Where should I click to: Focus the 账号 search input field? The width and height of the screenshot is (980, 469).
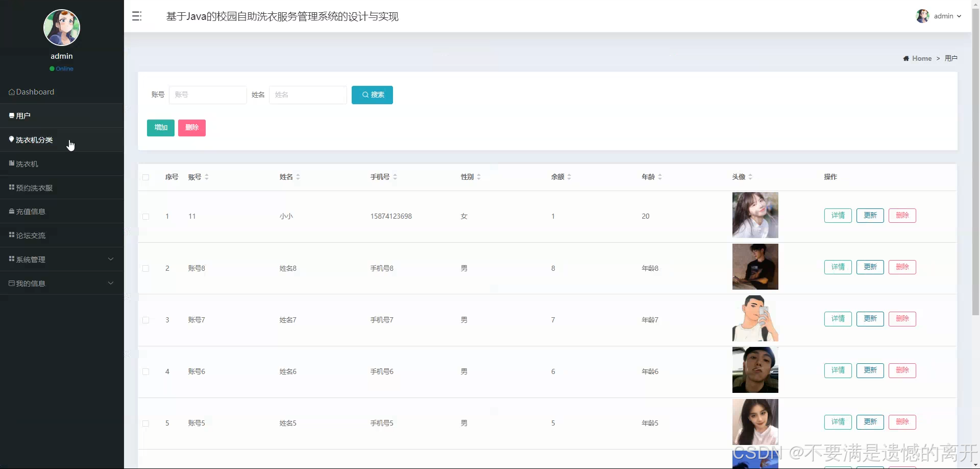pyautogui.click(x=208, y=95)
